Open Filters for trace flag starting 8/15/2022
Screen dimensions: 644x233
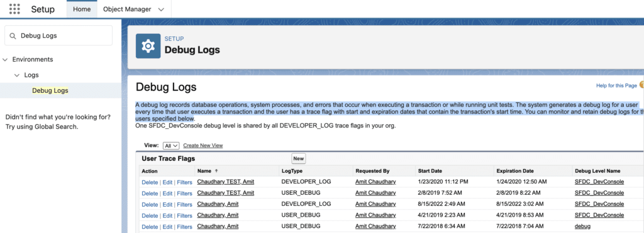pyautogui.click(x=184, y=204)
